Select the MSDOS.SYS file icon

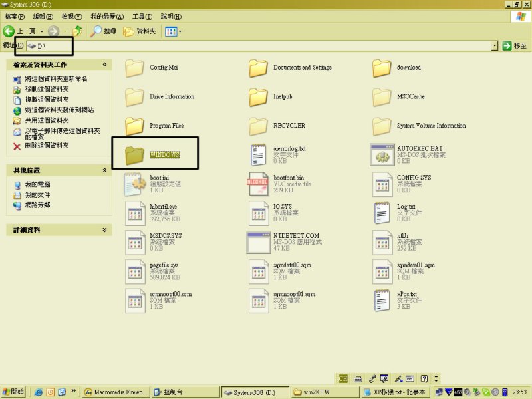tap(135, 243)
